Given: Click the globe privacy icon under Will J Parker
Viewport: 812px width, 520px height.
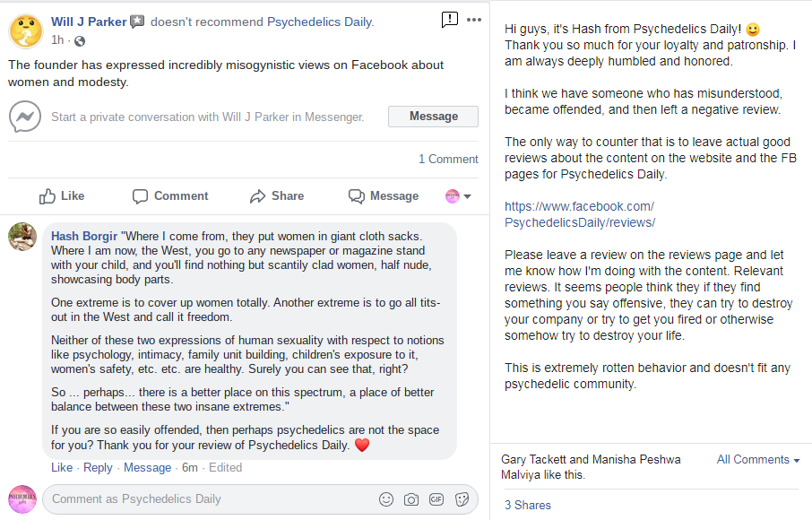Looking at the screenshot, I should click(x=80, y=40).
